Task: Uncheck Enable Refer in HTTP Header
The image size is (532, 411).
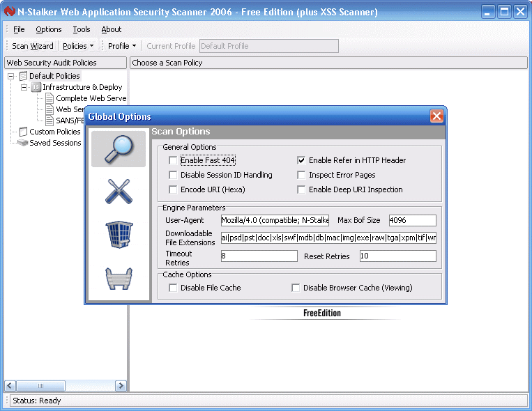Action: 301,160
